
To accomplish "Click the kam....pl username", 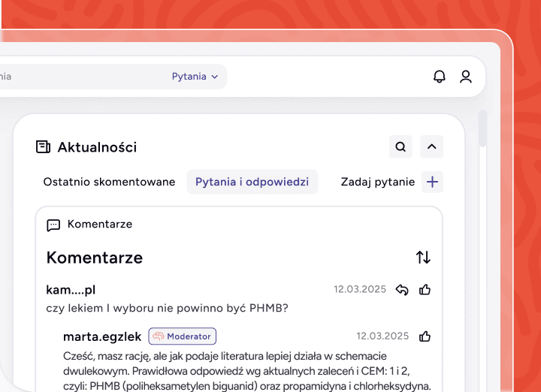I will click(x=71, y=290).
